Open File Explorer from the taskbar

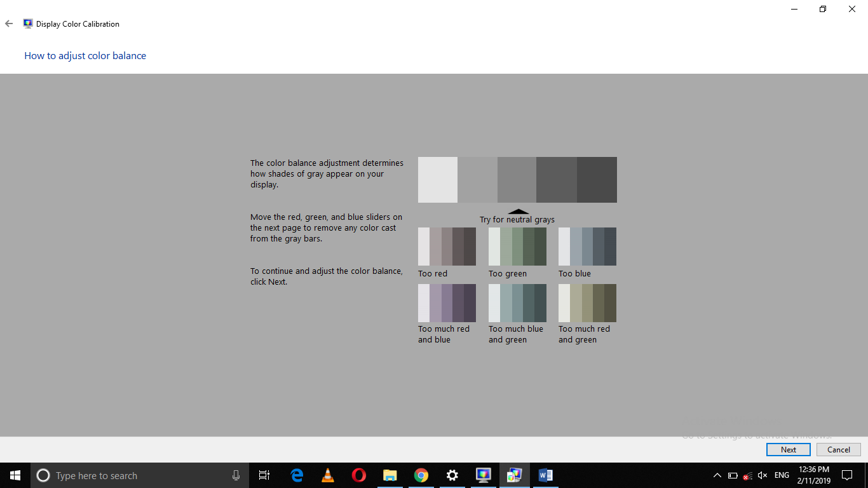click(390, 475)
